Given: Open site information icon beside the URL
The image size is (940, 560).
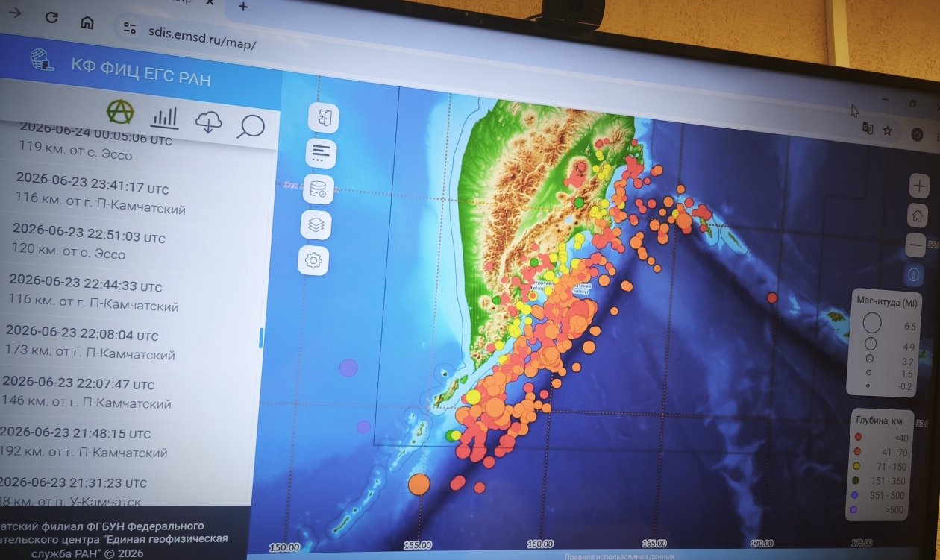Looking at the screenshot, I should (131, 28).
